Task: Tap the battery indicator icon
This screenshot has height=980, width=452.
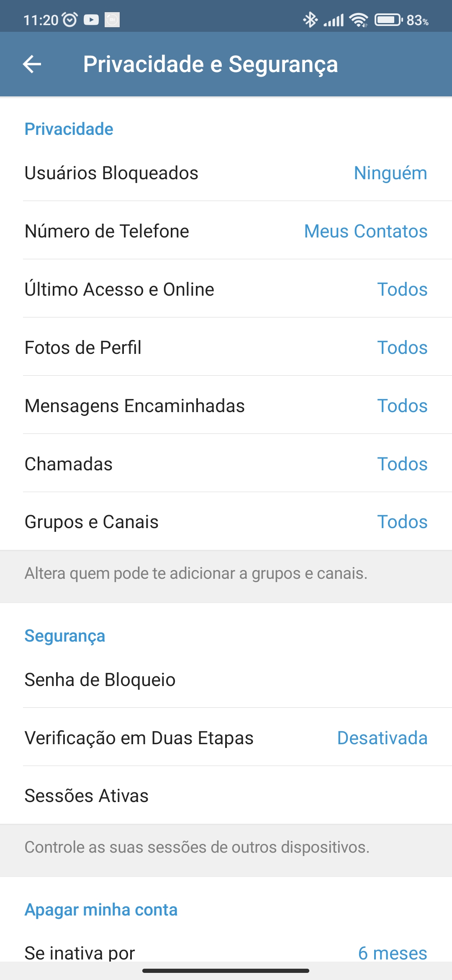Action: coord(388,20)
